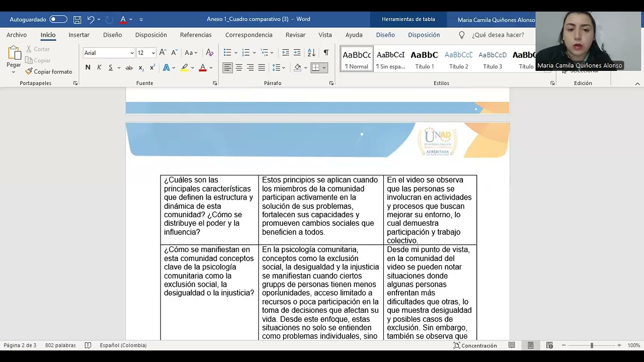Toggle the Autoguardado switch
Viewport: 644px width, 362px height.
point(58,20)
